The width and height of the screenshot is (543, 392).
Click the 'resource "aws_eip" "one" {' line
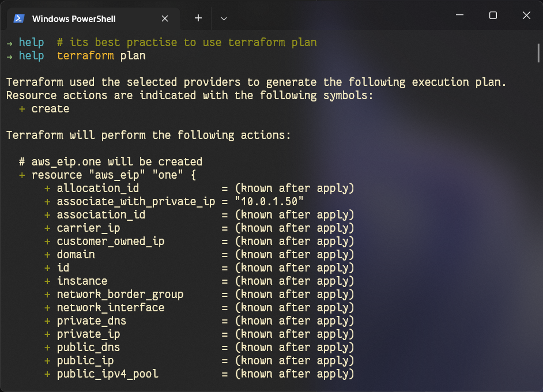(107, 175)
